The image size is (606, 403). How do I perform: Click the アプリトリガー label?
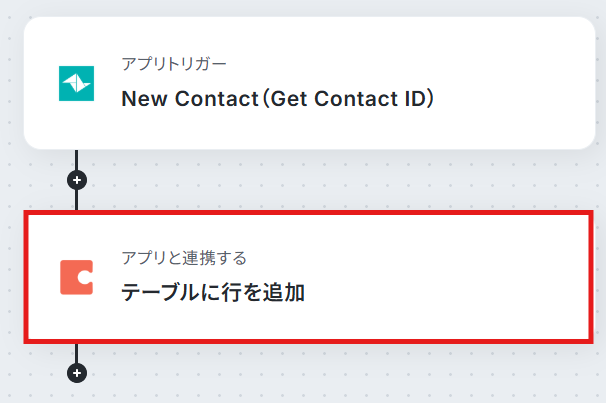[x=174, y=64]
